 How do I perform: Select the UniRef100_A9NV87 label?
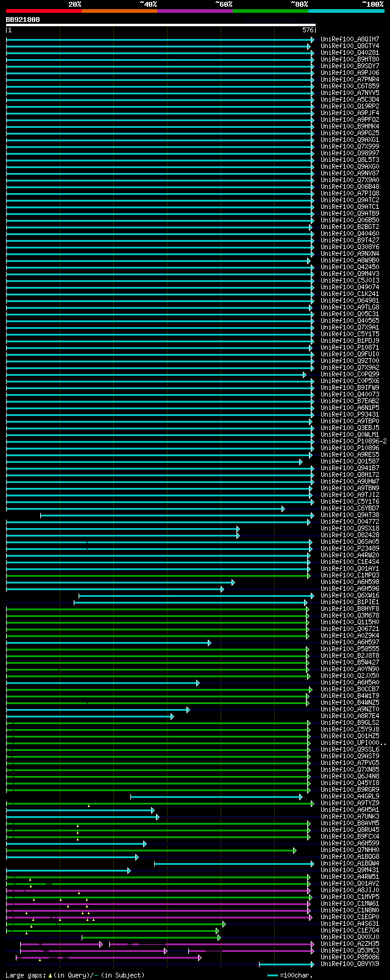[350, 173]
